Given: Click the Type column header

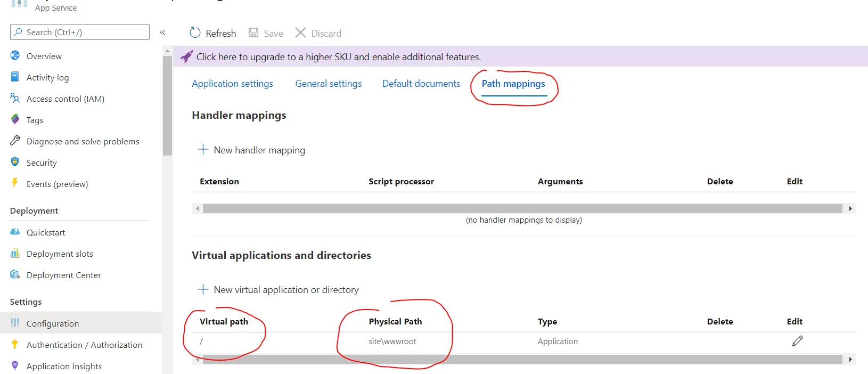Looking at the screenshot, I should pyautogui.click(x=547, y=321).
